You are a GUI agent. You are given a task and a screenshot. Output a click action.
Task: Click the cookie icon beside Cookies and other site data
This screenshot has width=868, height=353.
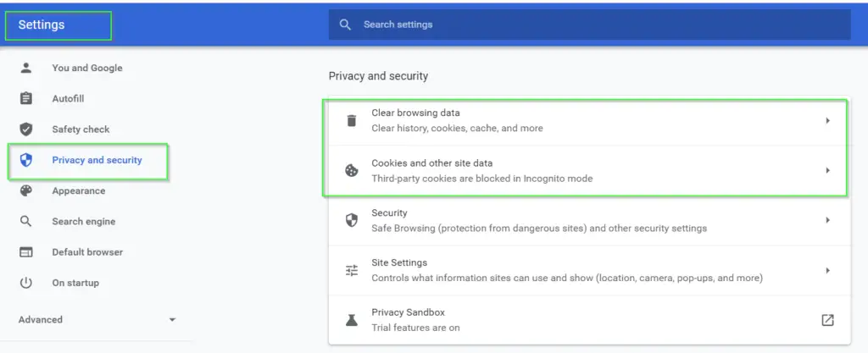(352, 171)
